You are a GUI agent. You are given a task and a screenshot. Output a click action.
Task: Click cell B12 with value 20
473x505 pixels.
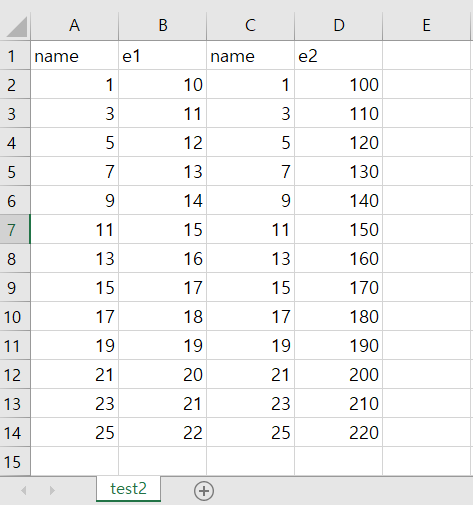tap(162, 374)
